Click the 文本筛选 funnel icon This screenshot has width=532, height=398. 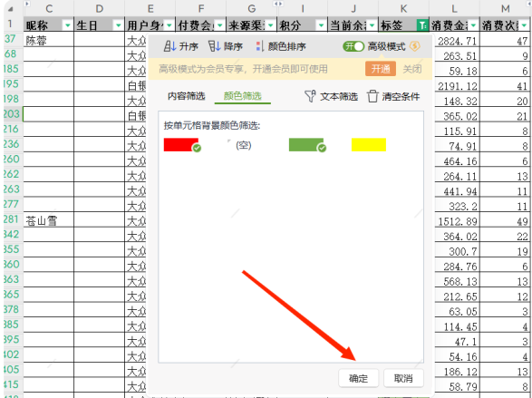tap(310, 96)
